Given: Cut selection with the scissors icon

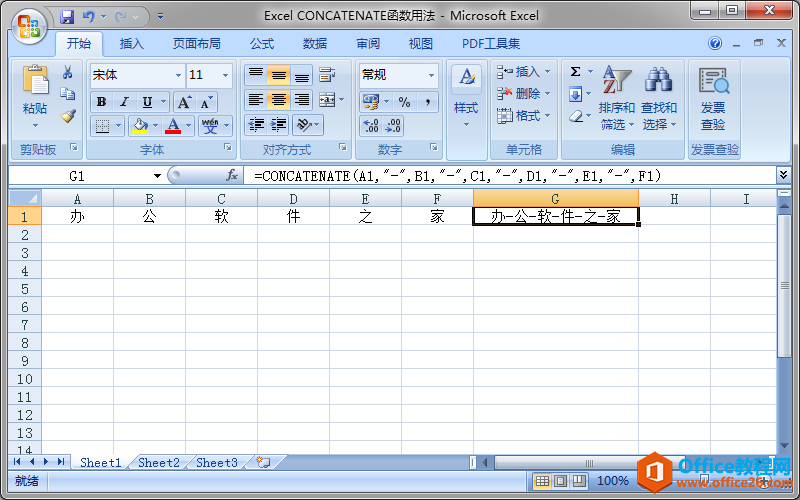Looking at the screenshot, I should click(67, 72).
